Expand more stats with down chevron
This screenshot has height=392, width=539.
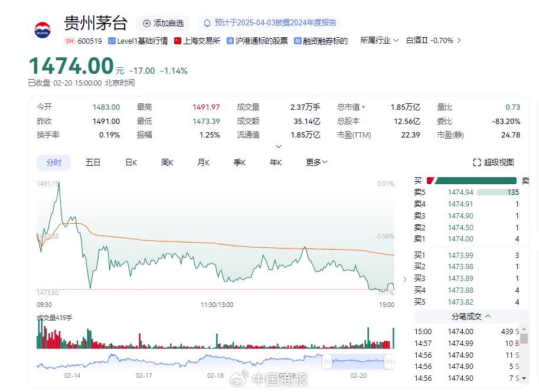(x=279, y=146)
